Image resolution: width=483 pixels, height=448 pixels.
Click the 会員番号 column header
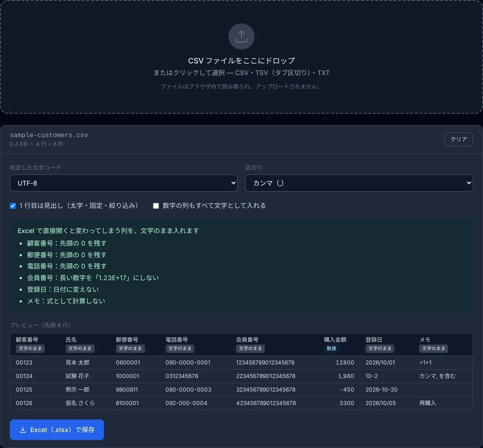click(x=247, y=340)
